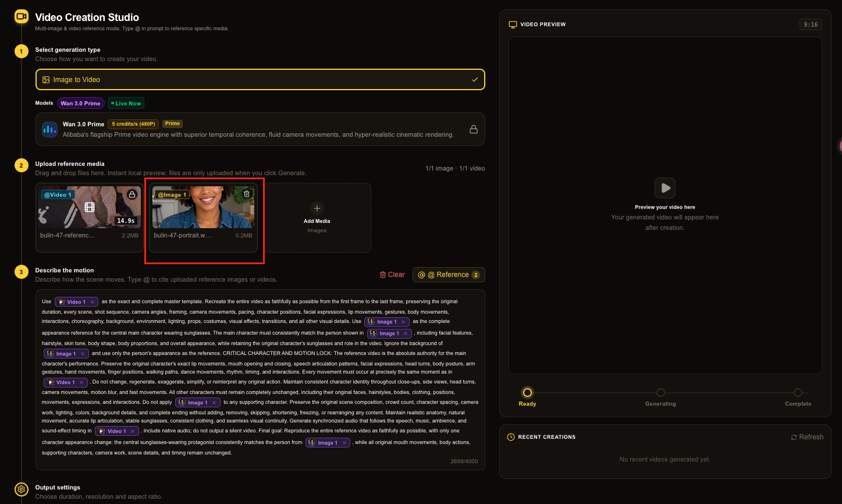Clear the motion description prompt
Image resolution: width=842 pixels, height=504 pixels.
pyautogui.click(x=392, y=275)
